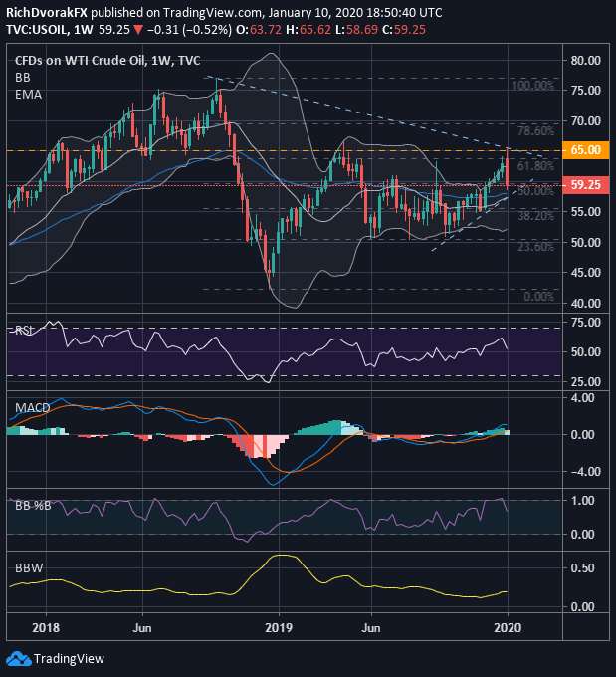
Task: Click the 0.50 BBW scale label
Action: pos(583,568)
